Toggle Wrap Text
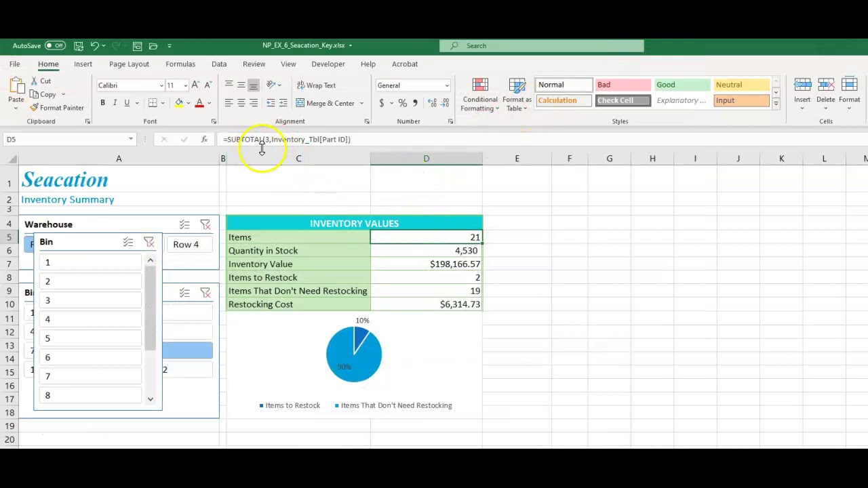The image size is (868, 488). click(x=316, y=85)
